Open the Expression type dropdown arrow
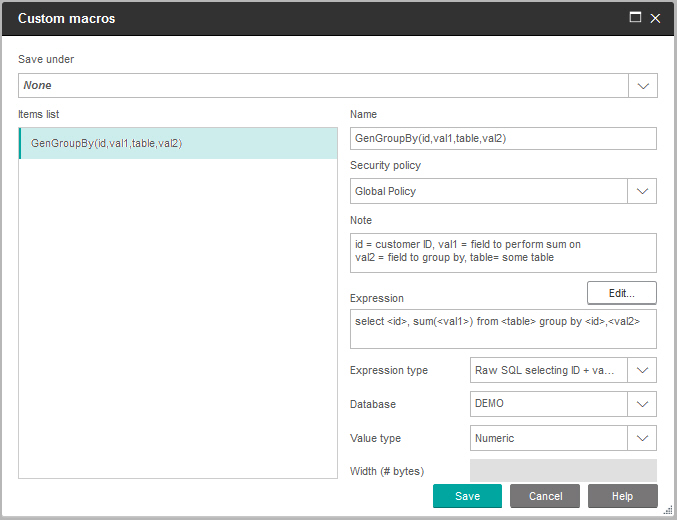Viewport: 677px width, 520px height. coord(642,370)
